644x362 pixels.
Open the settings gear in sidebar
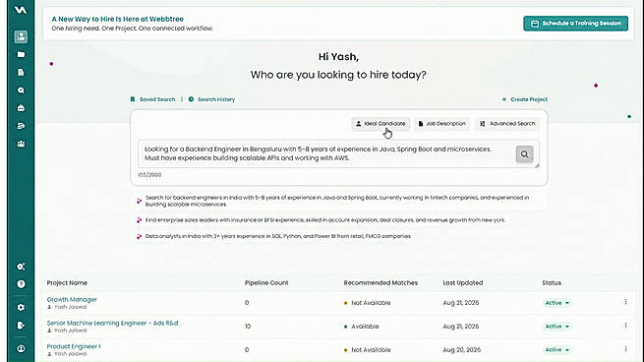point(21,307)
